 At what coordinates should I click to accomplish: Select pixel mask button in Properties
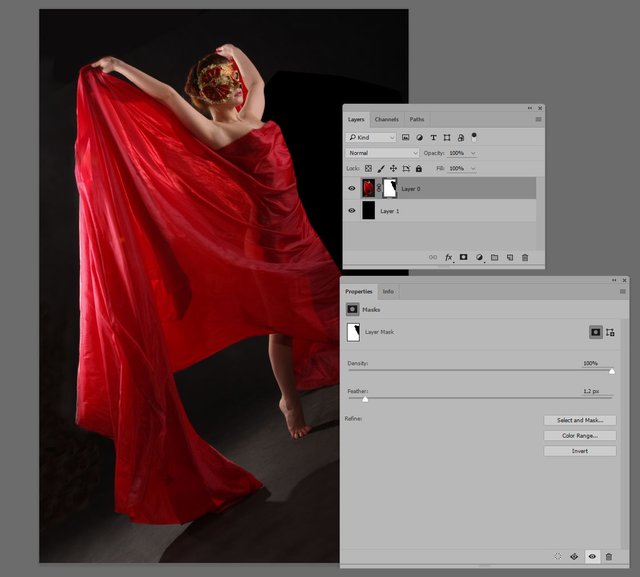tap(596, 332)
